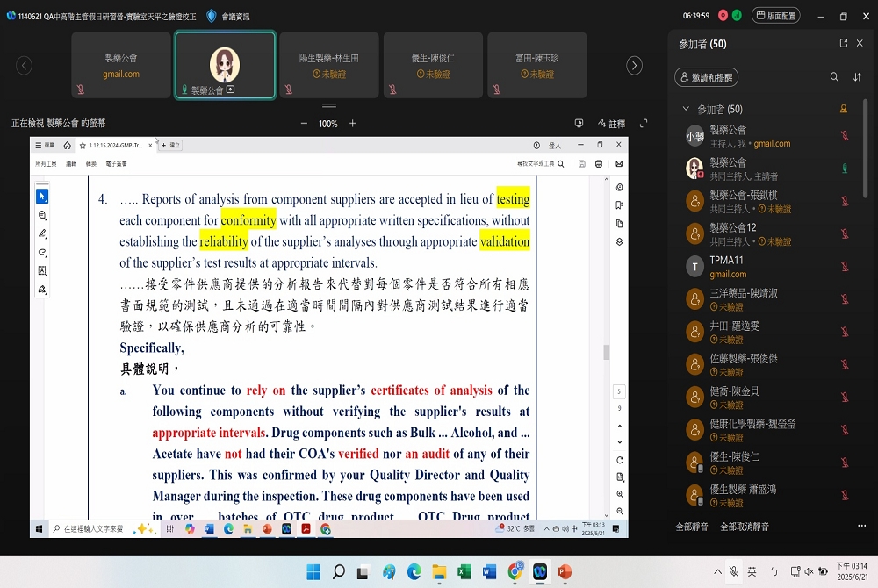Sort the participants list
The image size is (878, 588).
pyautogui.click(x=857, y=77)
